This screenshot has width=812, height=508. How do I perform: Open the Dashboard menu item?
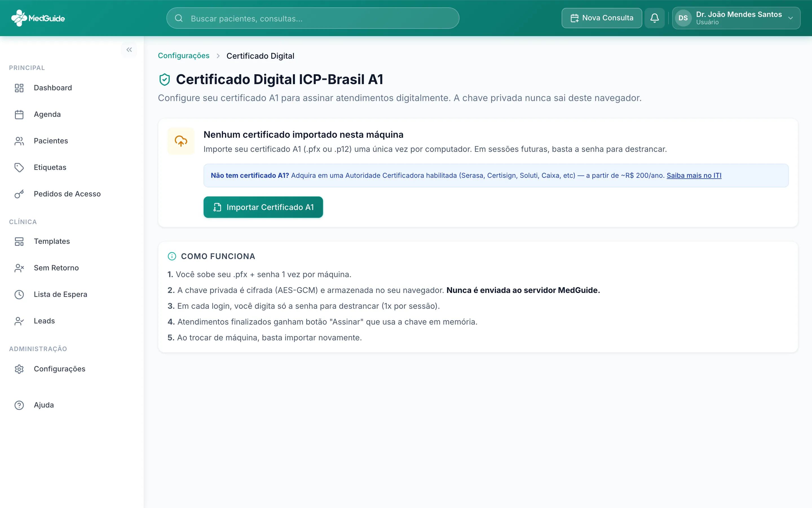(x=72, y=88)
